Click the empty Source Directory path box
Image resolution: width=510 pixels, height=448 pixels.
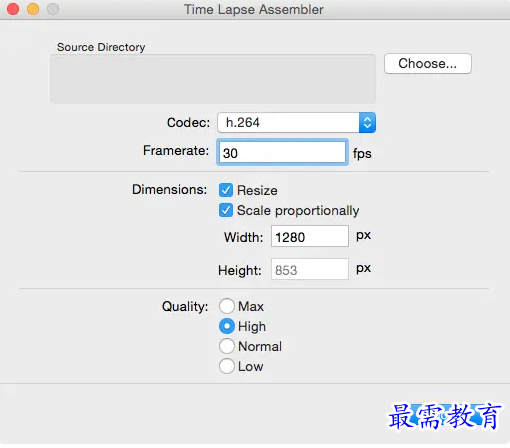213,79
